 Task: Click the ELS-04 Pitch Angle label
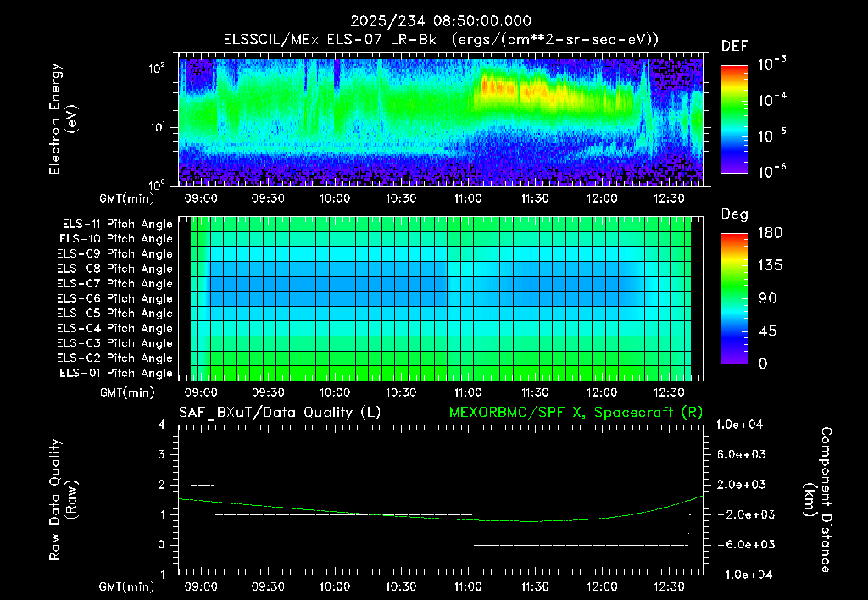114,328
